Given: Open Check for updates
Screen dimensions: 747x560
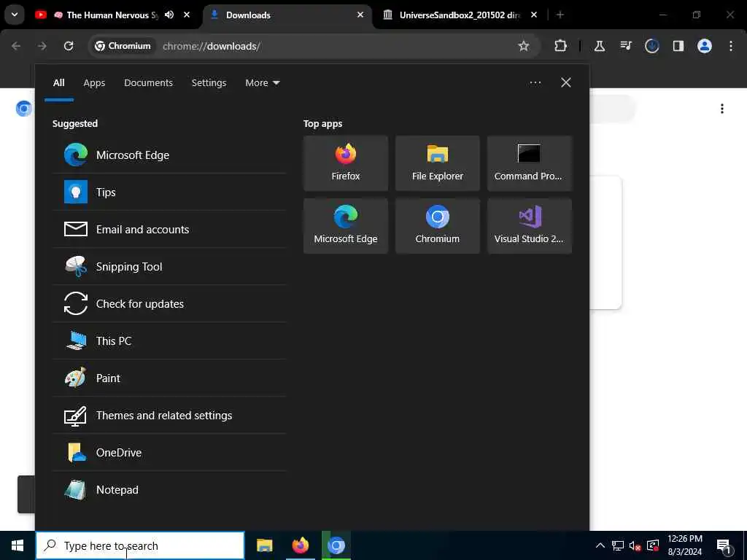Looking at the screenshot, I should (x=169, y=303).
